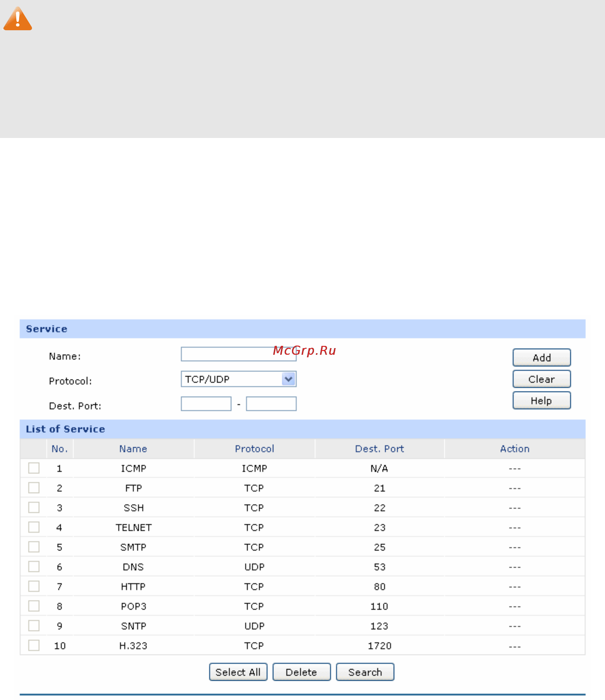Mark the DNS service checkbox
Image resolution: width=605 pixels, height=700 pixels.
(34, 566)
